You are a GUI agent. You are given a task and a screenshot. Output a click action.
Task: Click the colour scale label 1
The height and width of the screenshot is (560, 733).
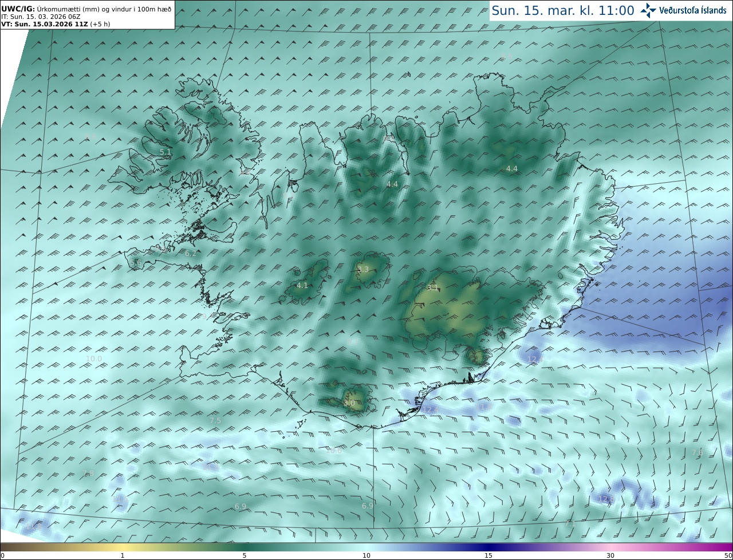tap(123, 555)
